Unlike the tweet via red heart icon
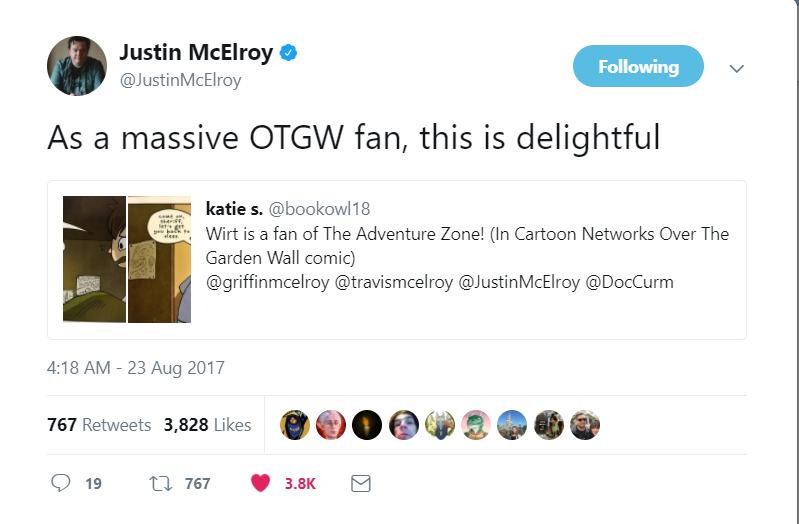Image resolution: width=799 pixels, height=524 pixels. [260, 483]
